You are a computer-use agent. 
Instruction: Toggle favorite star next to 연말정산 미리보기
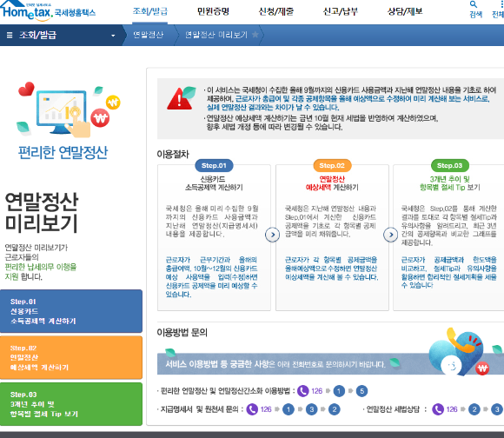(x=255, y=35)
